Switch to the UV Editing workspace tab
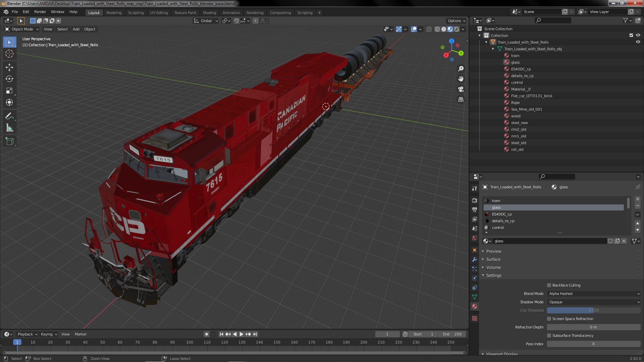 click(159, 13)
